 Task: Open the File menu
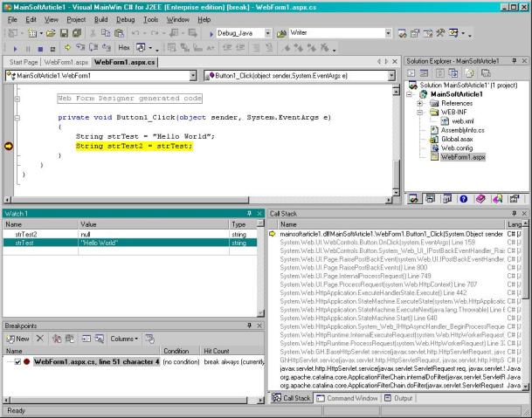tap(12, 20)
